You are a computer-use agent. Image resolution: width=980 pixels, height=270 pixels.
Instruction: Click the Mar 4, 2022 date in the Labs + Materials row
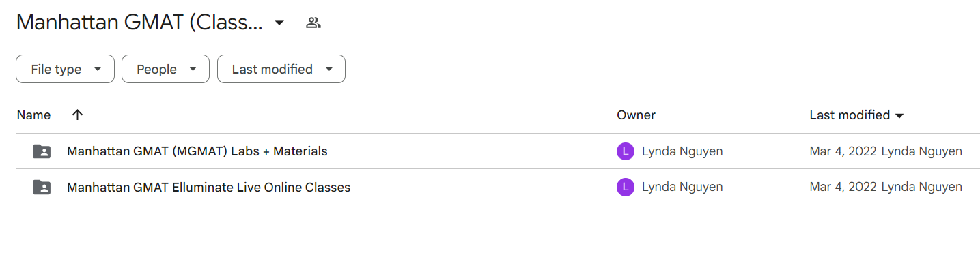(843, 151)
